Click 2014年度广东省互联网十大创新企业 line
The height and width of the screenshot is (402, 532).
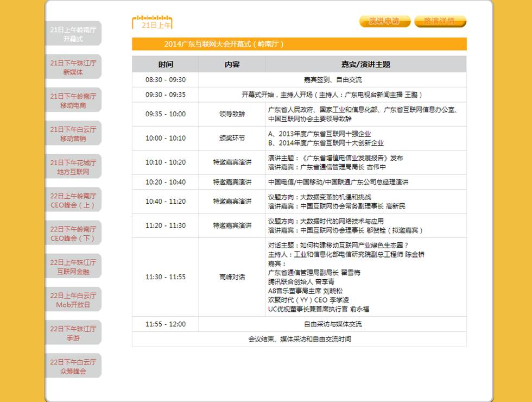coord(326,143)
